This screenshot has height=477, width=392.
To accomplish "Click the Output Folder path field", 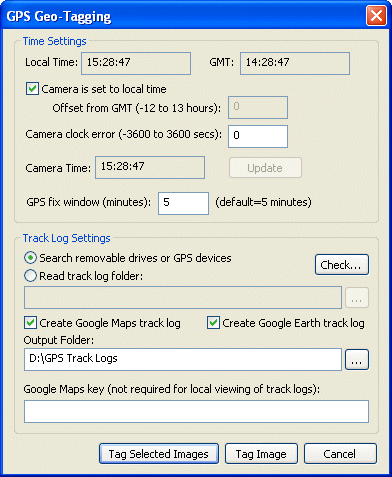I will [183, 360].
